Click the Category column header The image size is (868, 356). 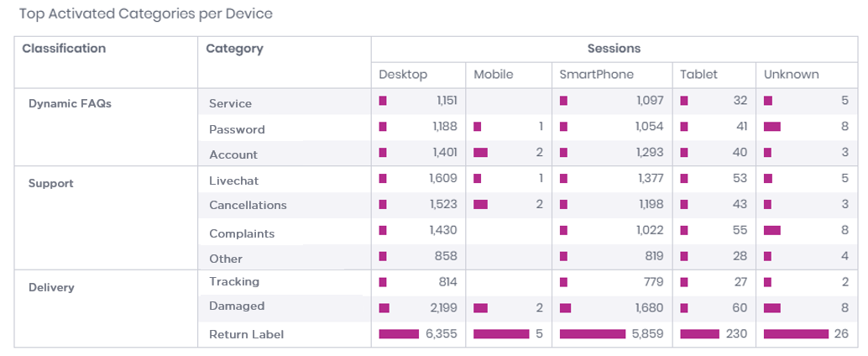coord(234,49)
